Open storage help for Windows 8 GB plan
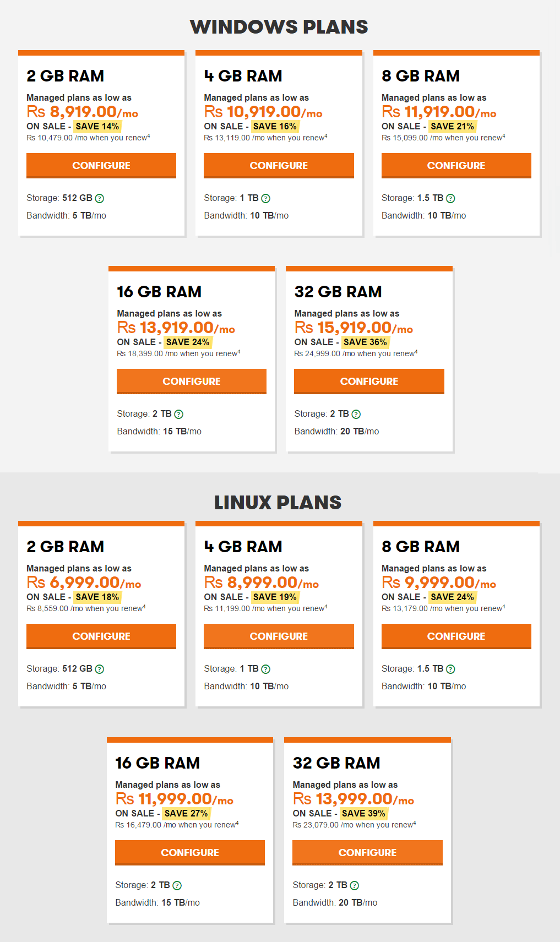560x942 pixels. tap(450, 198)
